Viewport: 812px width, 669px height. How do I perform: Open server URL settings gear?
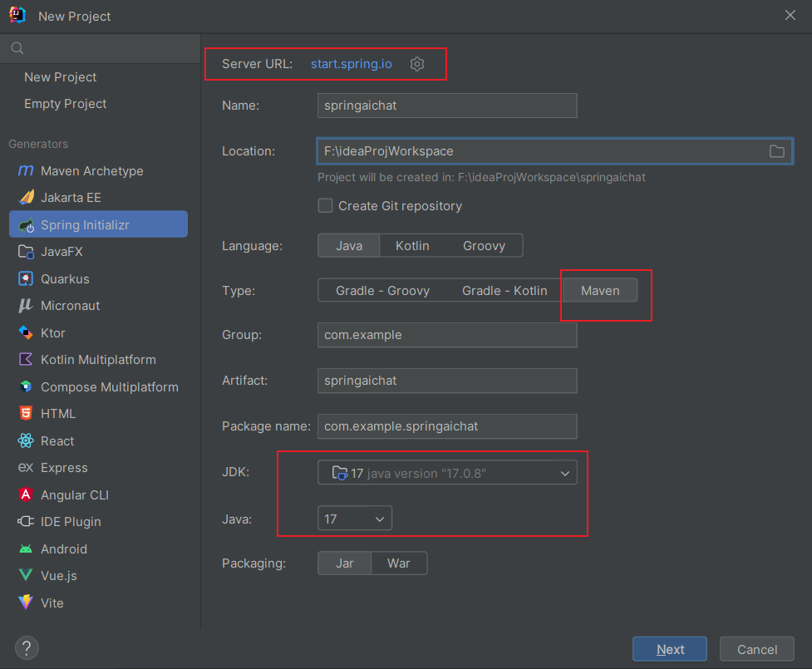click(x=417, y=64)
